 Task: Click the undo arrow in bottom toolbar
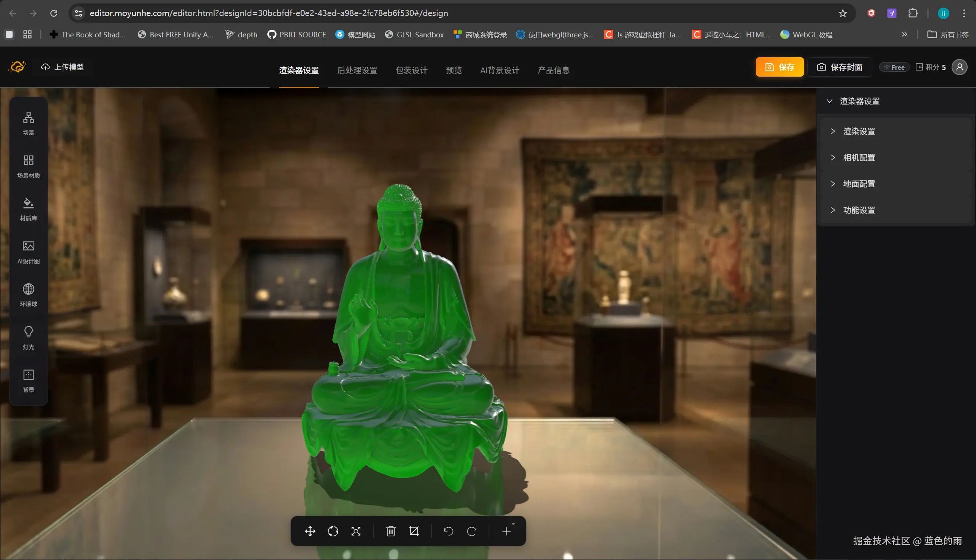449,531
